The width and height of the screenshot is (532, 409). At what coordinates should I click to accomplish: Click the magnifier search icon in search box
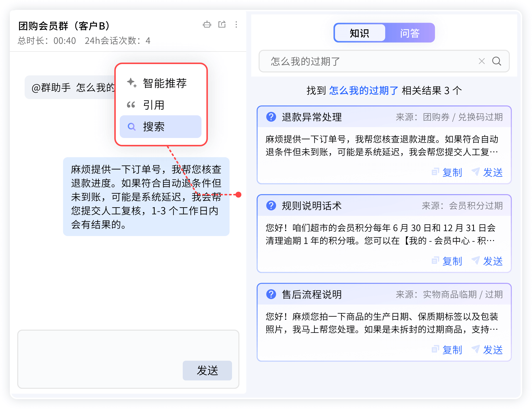coord(497,61)
